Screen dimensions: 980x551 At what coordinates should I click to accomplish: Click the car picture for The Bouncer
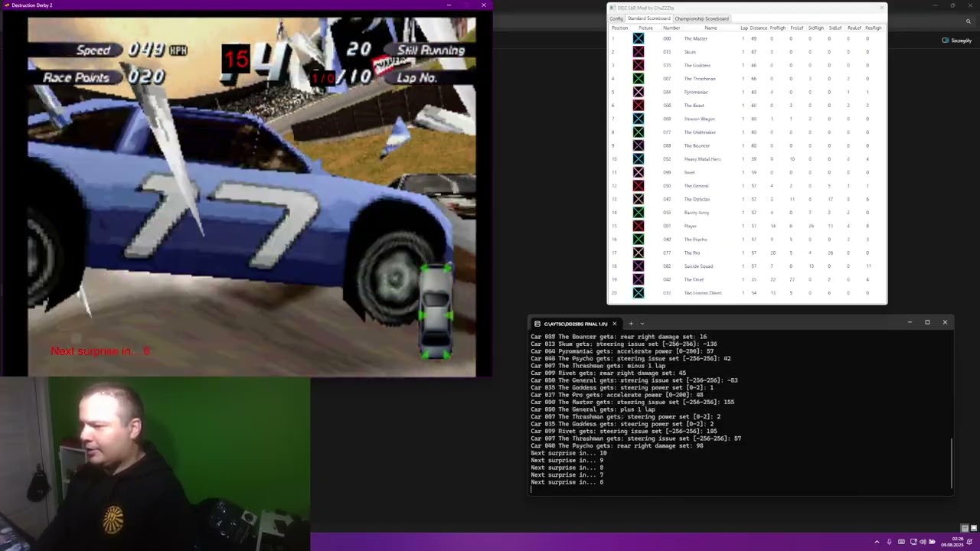(x=639, y=145)
